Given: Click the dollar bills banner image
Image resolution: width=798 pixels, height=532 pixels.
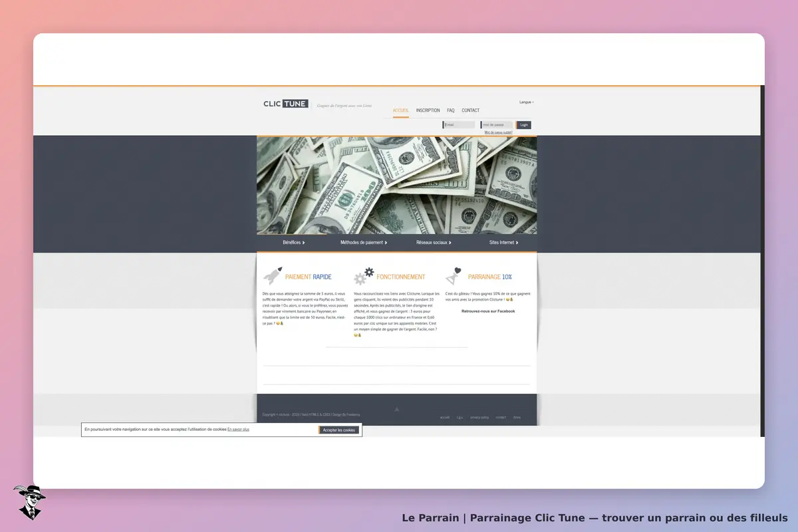Looking at the screenshot, I should (x=397, y=186).
